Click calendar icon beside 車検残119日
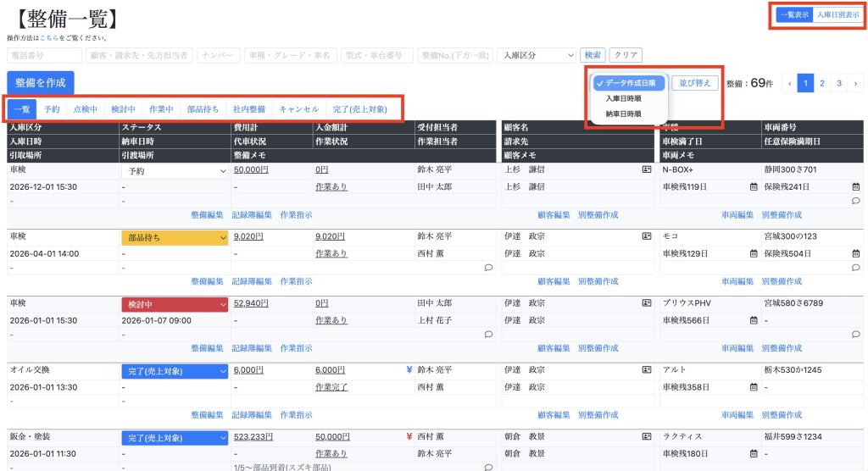The width and height of the screenshot is (868, 471). coord(753,186)
